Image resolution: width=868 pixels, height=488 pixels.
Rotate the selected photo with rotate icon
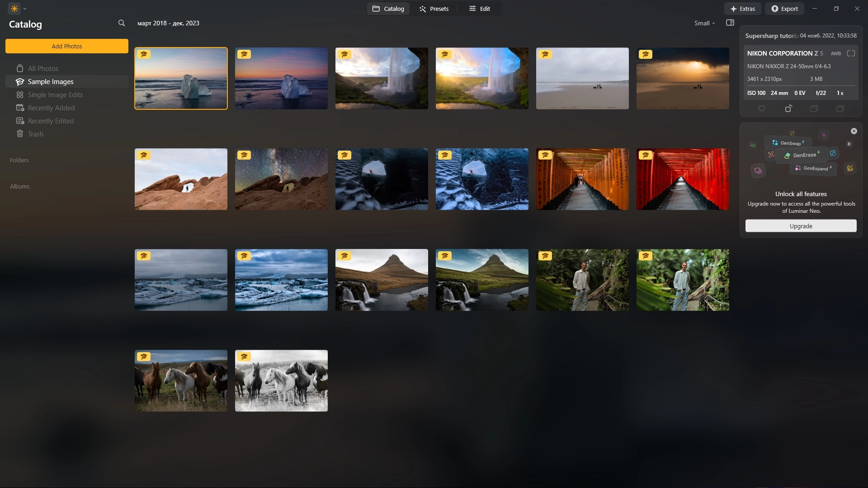[788, 108]
